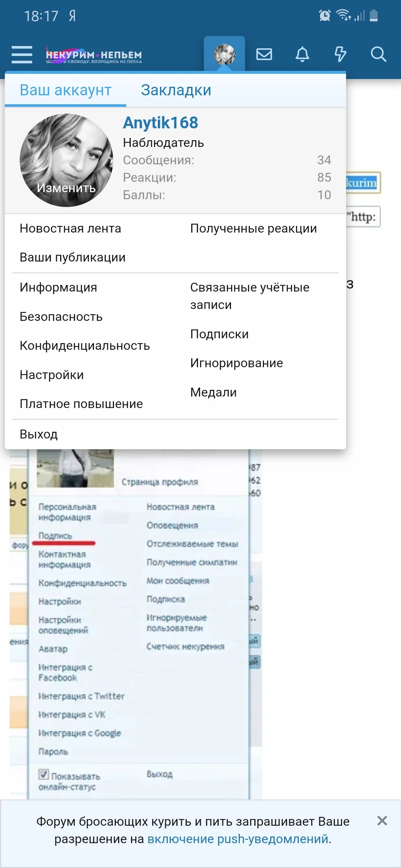The height and width of the screenshot is (868, 401).
Task: Tap Оповещения in embedded image
Action: pos(172,525)
